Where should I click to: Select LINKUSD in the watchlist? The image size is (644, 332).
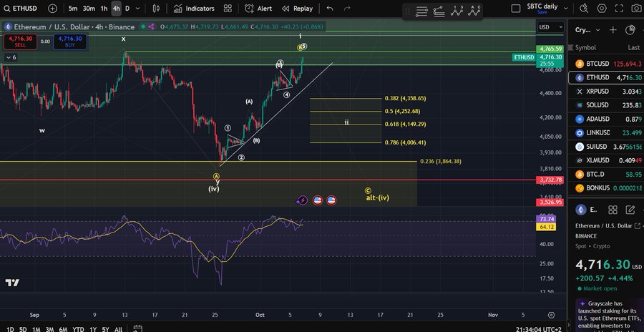606,132
